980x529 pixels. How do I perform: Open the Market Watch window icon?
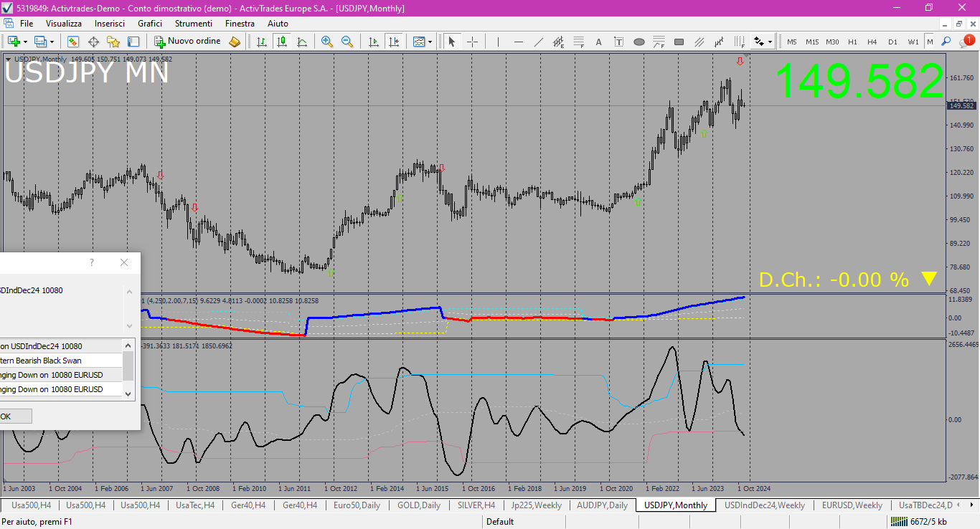point(73,42)
